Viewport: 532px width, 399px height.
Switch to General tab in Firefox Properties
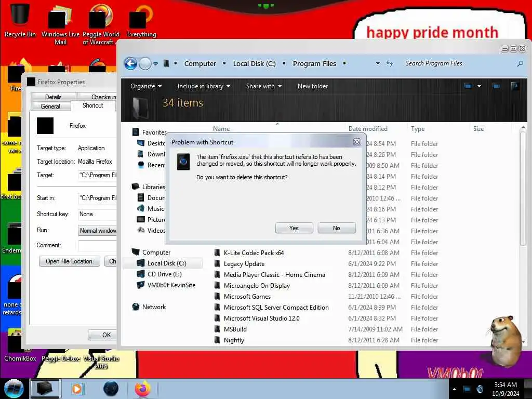coord(50,106)
